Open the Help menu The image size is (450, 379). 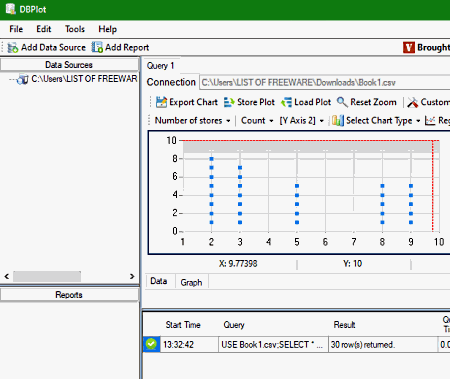tap(107, 29)
